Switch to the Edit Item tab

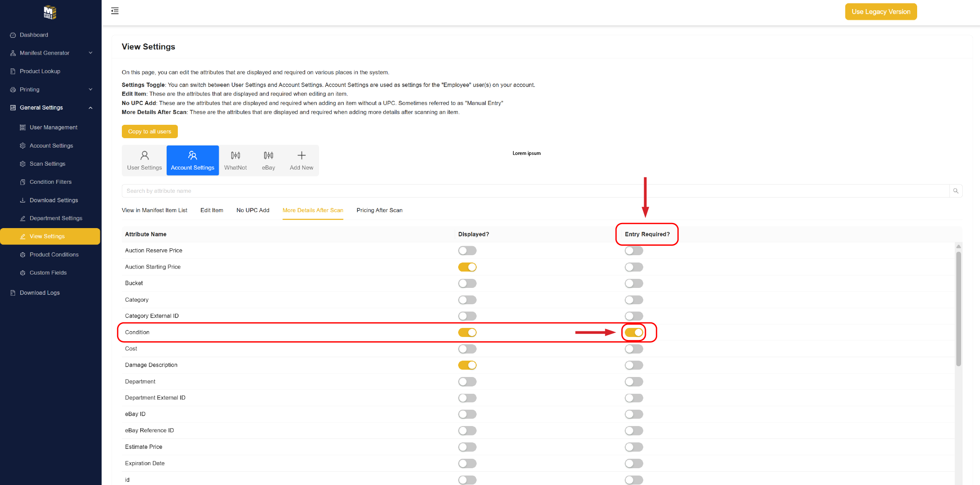pyautogui.click(x=211, y=210)
